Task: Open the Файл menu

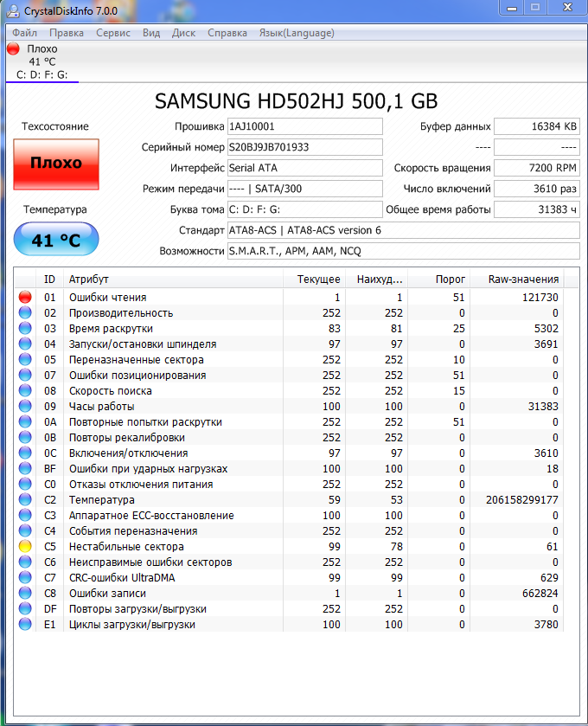Action: [24, 33]
